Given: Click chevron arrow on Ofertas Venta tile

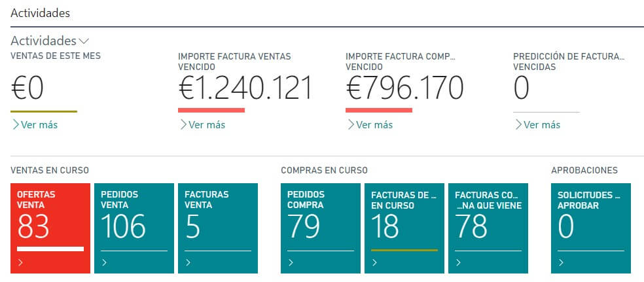Looking at the screenshot, I should pos(20,263).
